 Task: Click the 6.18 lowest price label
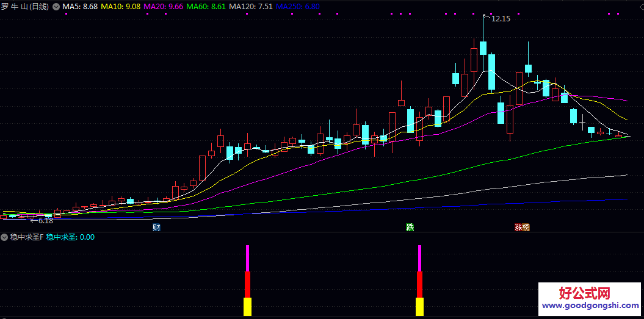pos(45,221)
